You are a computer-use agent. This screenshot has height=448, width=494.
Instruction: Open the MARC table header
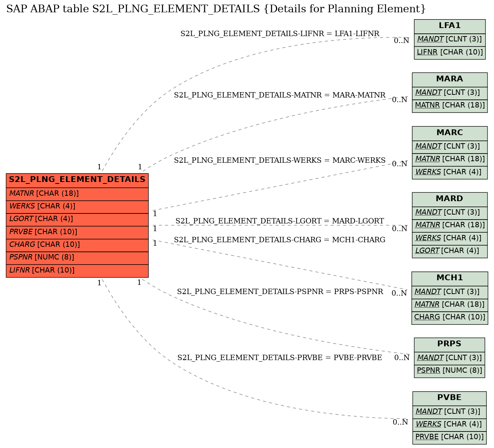[450, 133]
